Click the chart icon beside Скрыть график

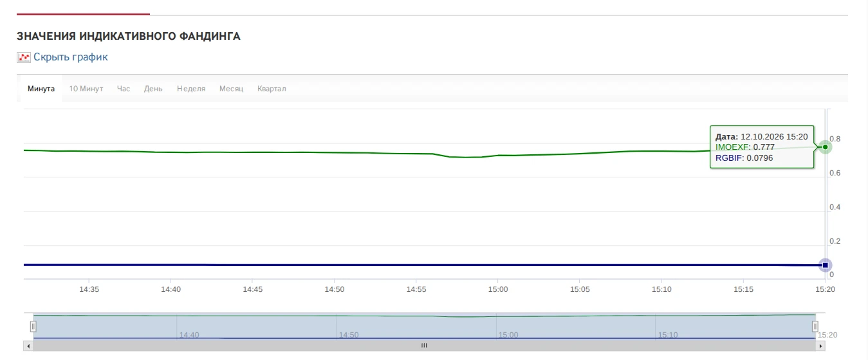point(23,57)
